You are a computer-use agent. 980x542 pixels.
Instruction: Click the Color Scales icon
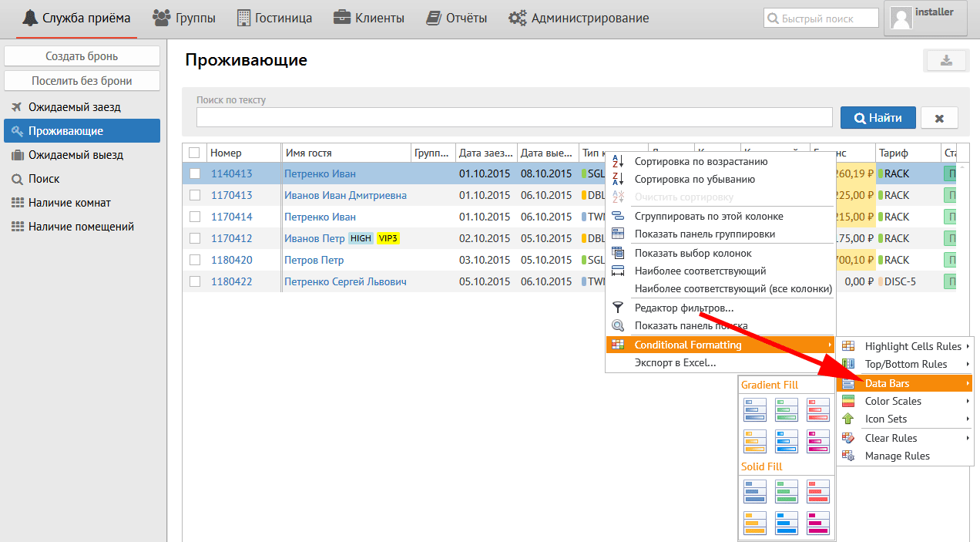tap(848, 401)
